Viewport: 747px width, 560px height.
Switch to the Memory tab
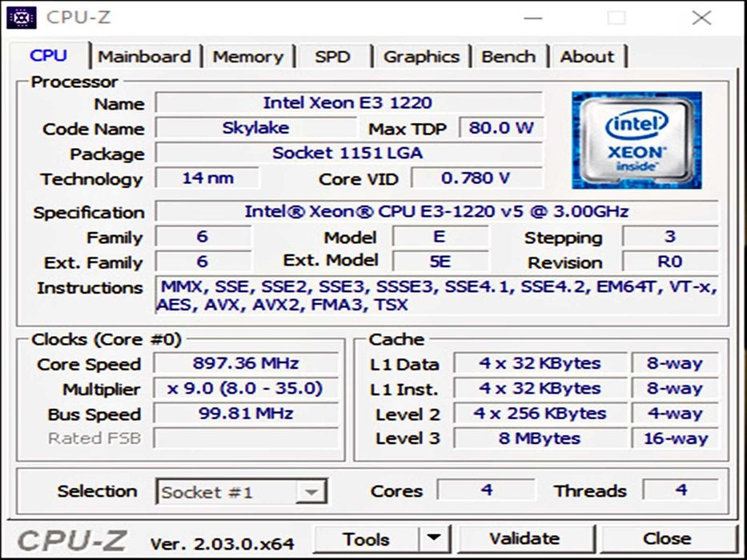coord(247,57)
